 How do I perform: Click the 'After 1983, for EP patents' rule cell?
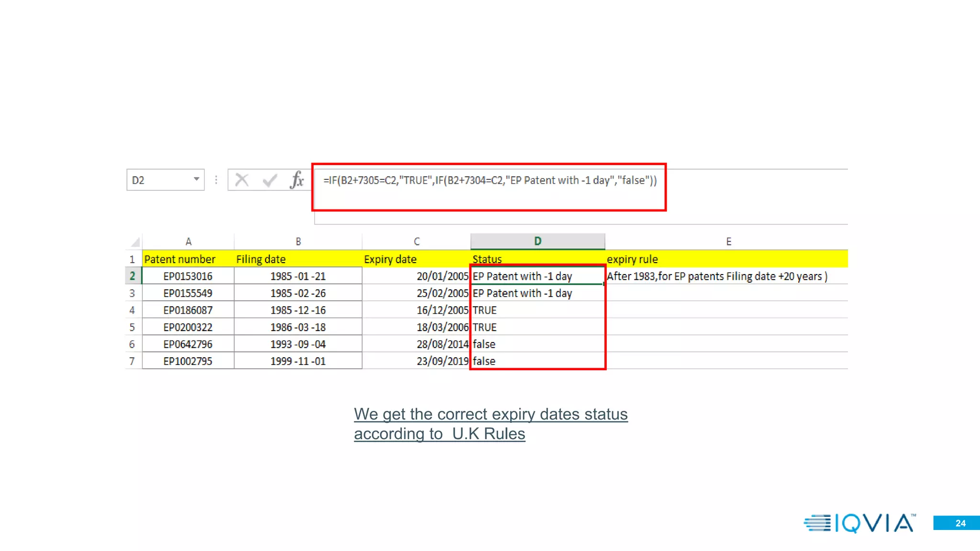click(726, 276)
